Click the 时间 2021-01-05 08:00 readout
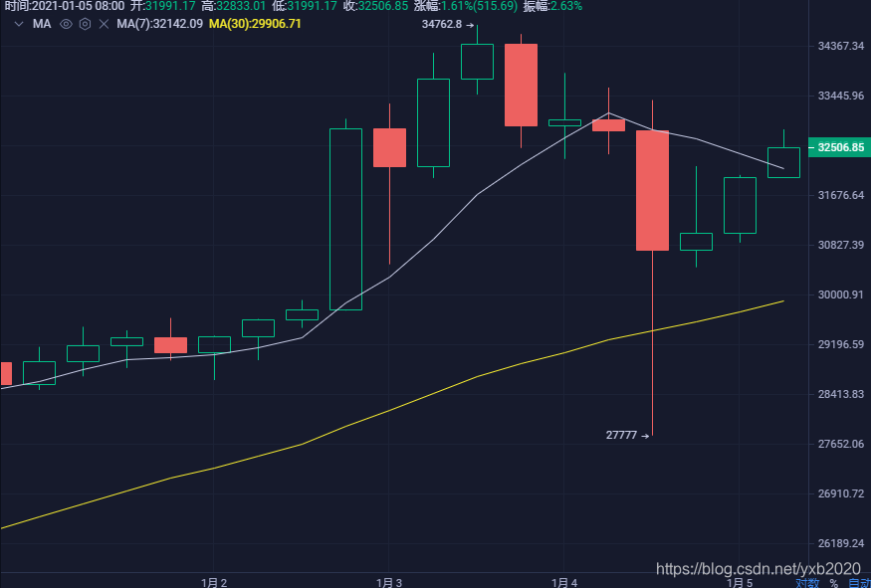The image size is (871, 588). [x=65, y=6]
